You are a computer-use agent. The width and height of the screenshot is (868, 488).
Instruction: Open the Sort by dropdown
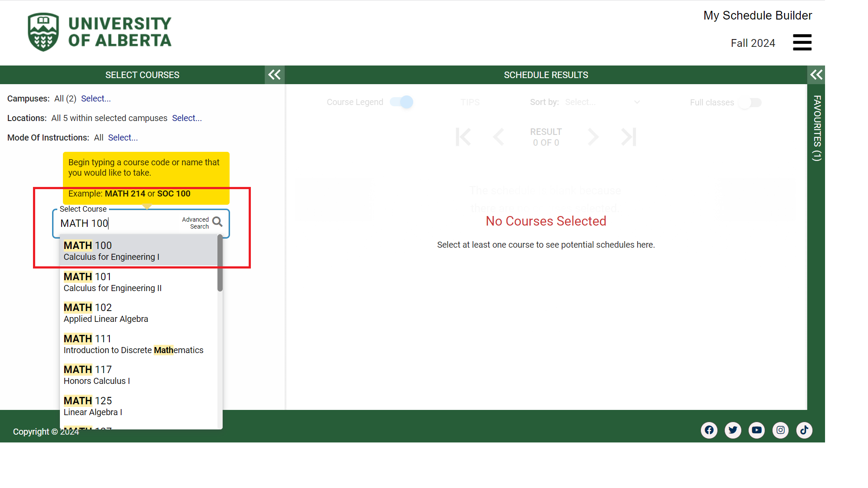pyautogui.click(x=602, y=102)
